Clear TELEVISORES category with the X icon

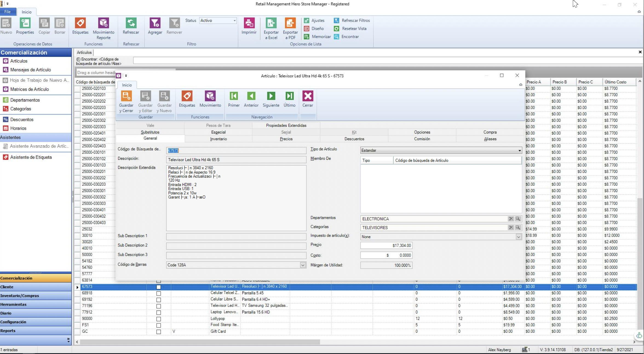pyautogui.click(x=511, y=227)
